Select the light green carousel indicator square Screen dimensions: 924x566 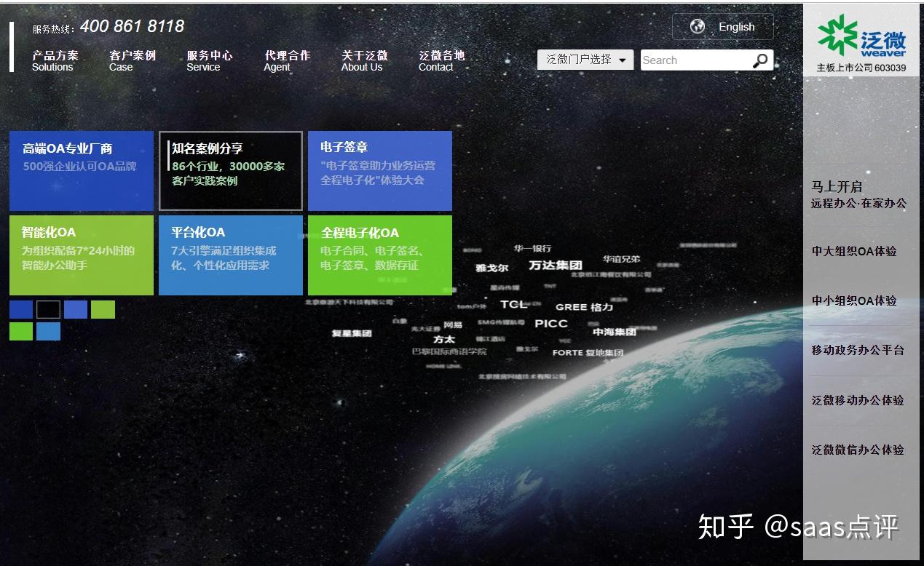point(102,309)
